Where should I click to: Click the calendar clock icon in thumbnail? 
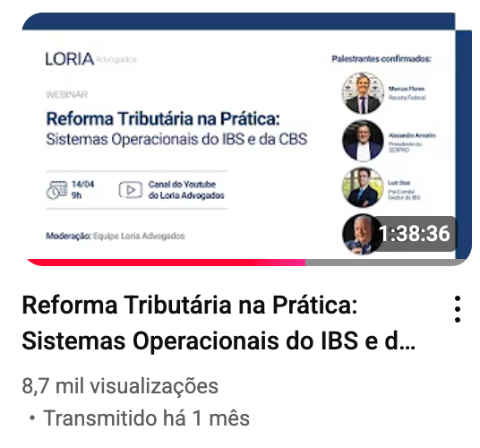coord(56,190)
